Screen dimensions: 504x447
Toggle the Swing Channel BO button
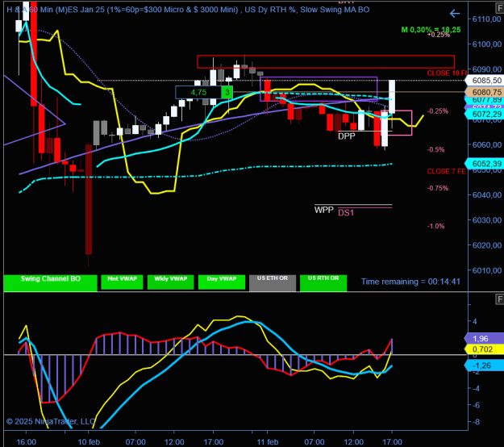pos(51,283)
